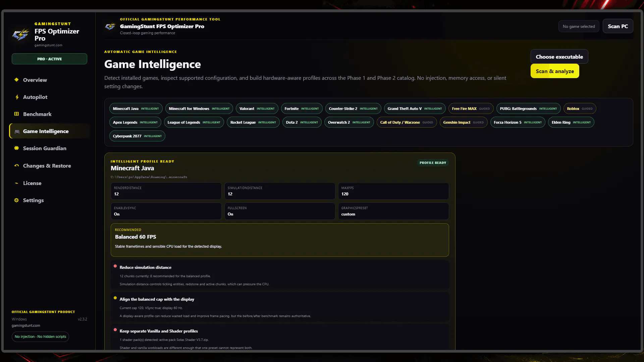The height and width of the screenshot is (362, 644).
Task: Open Session Guardian page
Action: (50, 148)
